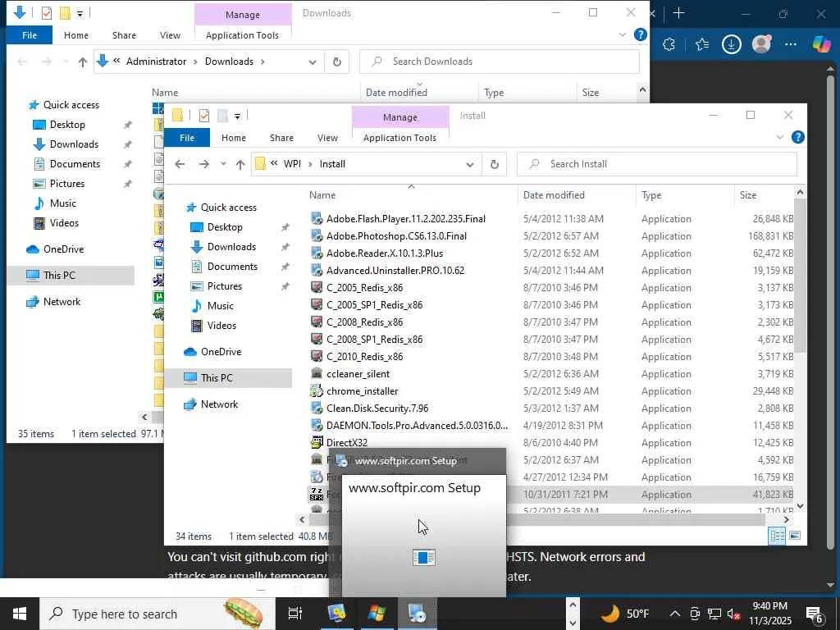840x630 pixels.
Task: Expand the Install window ribbon chevron
Action: click(x=780, y=137)
